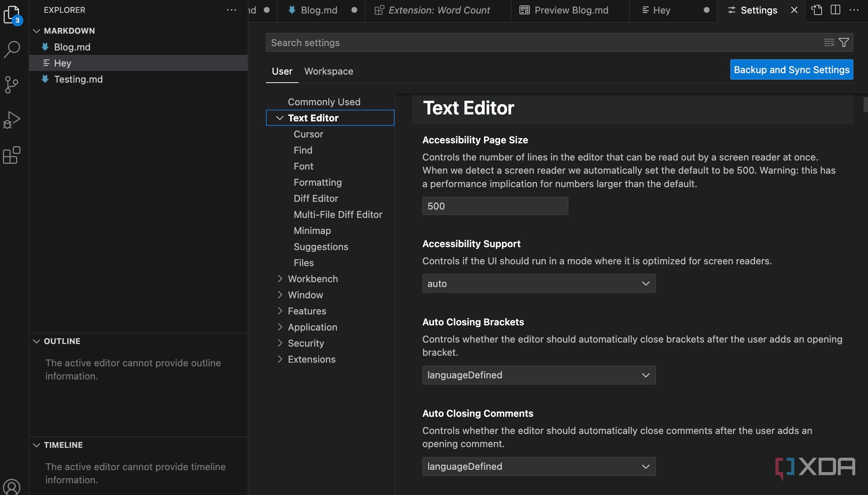Open the Run and Debug view
The height and width of the screenshot is (495, 868).
(12, 120)
